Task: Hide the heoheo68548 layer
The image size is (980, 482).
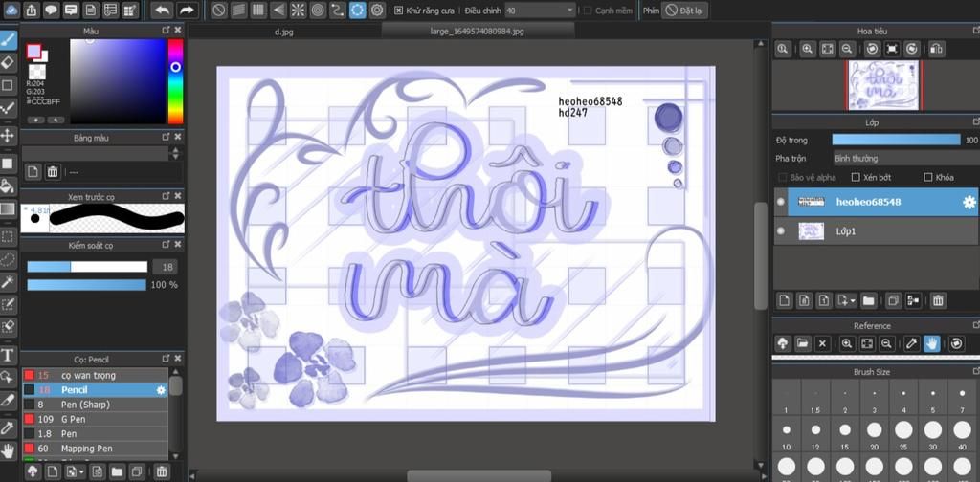Action: pyautogui.click(x=780, y=202)
